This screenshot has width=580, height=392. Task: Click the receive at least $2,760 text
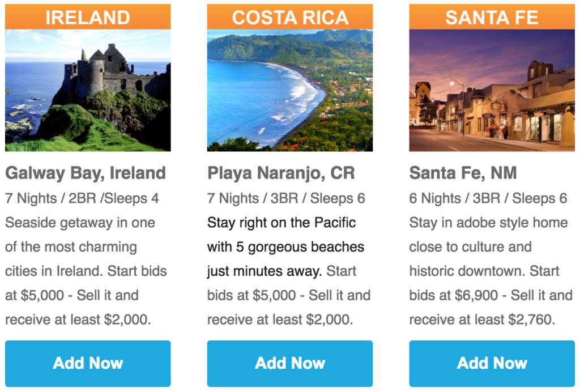coord(483,319)
